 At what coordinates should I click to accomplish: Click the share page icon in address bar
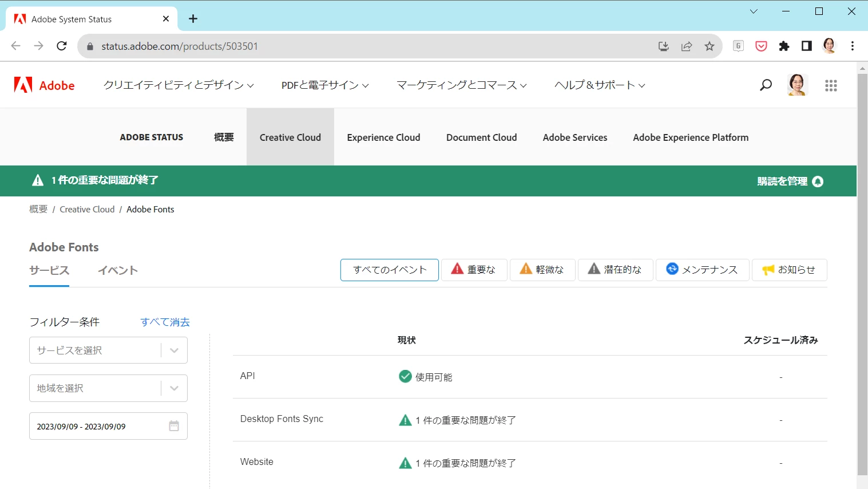tap(687, 46)
